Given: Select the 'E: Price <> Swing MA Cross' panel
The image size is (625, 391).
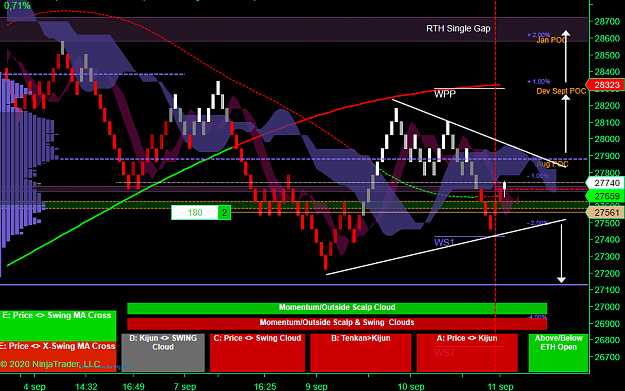Looking at the screenshot, I should [x=58, y=325].
